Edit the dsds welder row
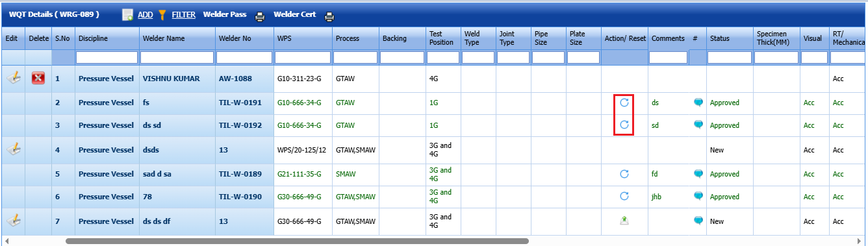Viewport: 868px width, 246px height. coord(14,149)
